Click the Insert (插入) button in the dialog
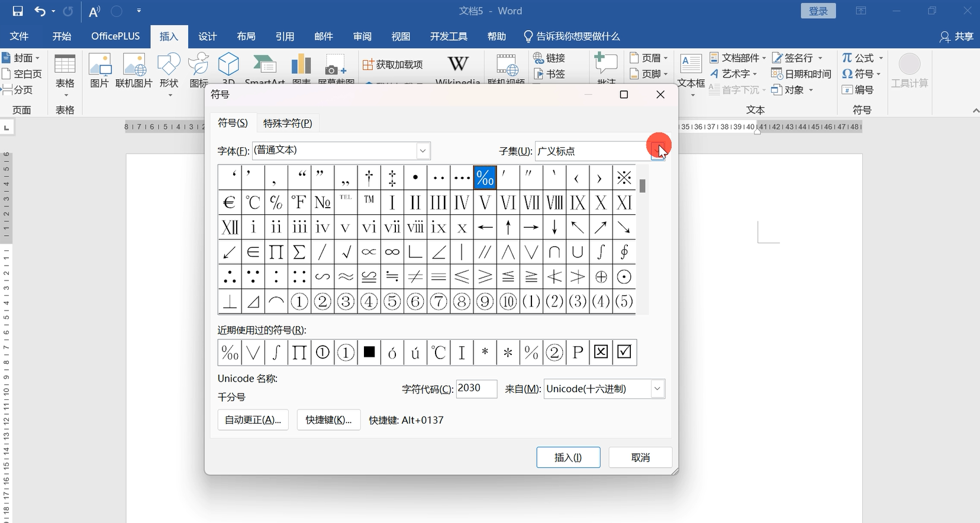980x523 pixels. click(x=568, y=457)
